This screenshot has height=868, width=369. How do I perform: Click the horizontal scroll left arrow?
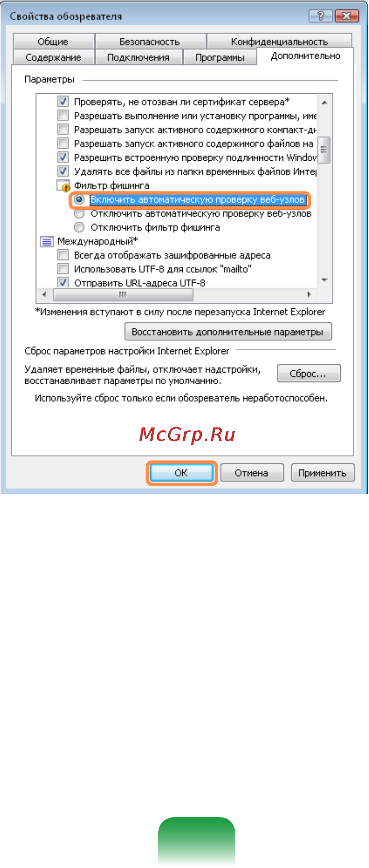(44, 295)
